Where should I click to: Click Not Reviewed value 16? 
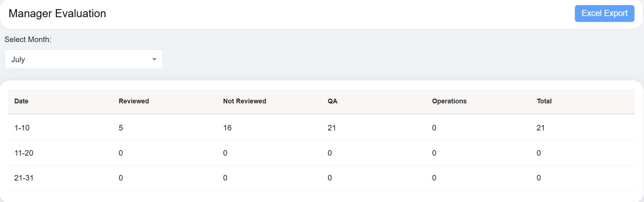pyautogui.click(x=227, y=128)
